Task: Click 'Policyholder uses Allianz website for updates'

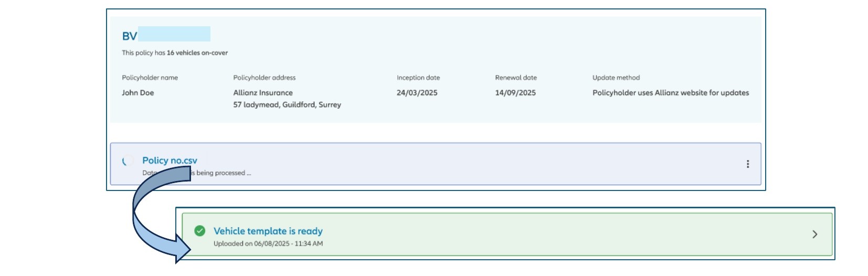Action: [x=671, y=93]
